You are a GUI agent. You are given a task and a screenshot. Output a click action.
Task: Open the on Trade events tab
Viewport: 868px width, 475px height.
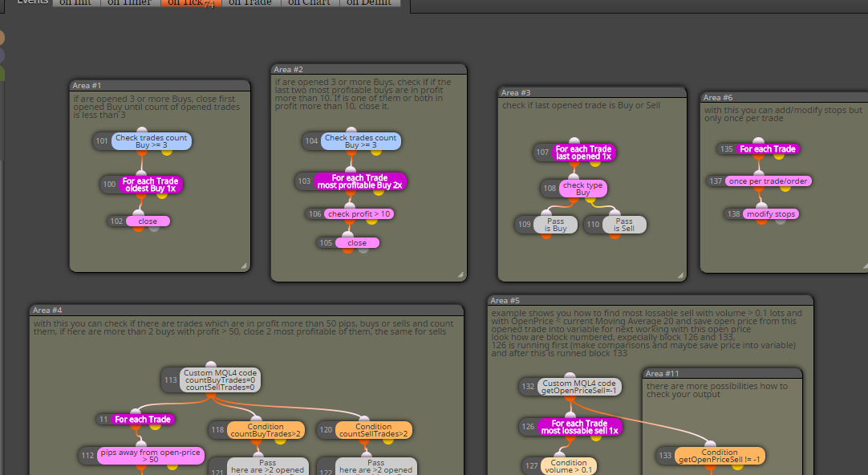[x=250, y=2]
